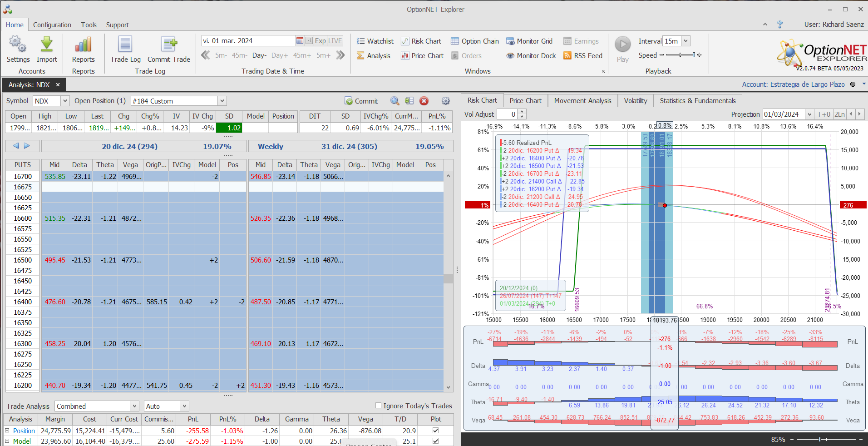
Task: Increase Vol Adjust with stepper up arrow
Action: [522, 112]
